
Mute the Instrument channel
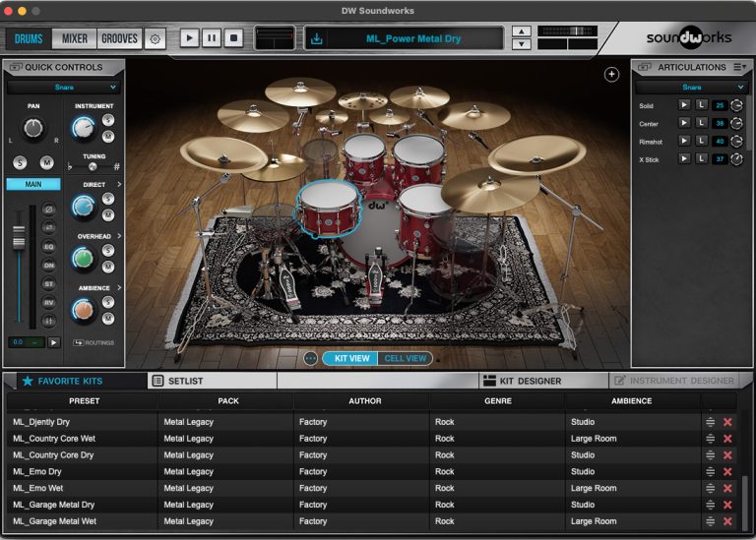[x=108, y=137]
